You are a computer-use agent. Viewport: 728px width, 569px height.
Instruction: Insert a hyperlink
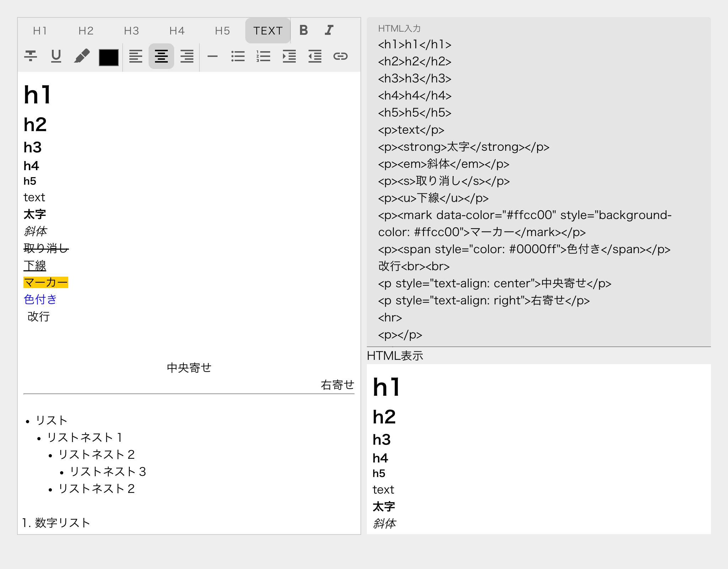click(341, 56)
